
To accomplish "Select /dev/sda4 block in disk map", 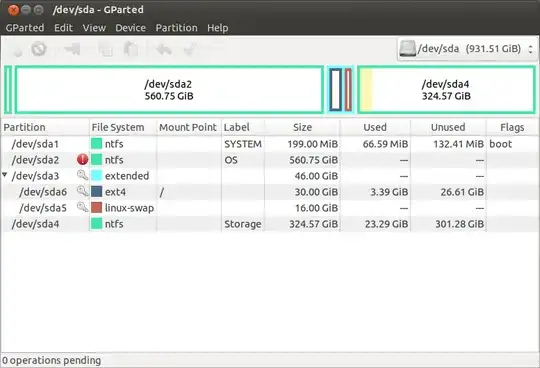I will point(446,90).
